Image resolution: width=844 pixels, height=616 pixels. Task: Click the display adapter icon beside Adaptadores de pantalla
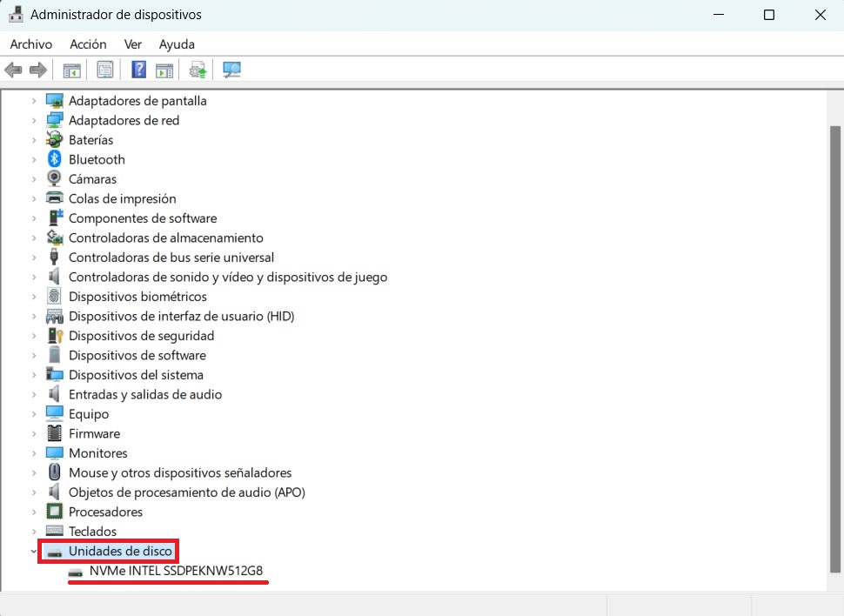click(x=54, y=100)
